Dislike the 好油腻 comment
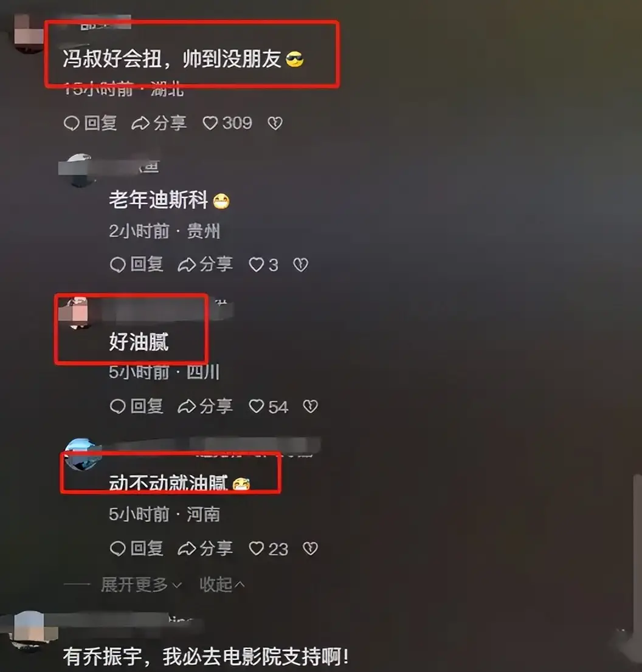Viewport: 642px width, 672px height. coord(310,406)
